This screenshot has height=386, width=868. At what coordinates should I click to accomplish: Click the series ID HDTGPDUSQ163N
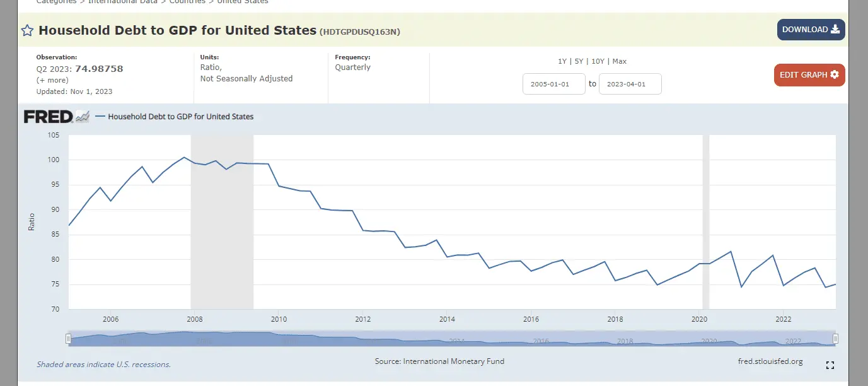coord(359,32)
